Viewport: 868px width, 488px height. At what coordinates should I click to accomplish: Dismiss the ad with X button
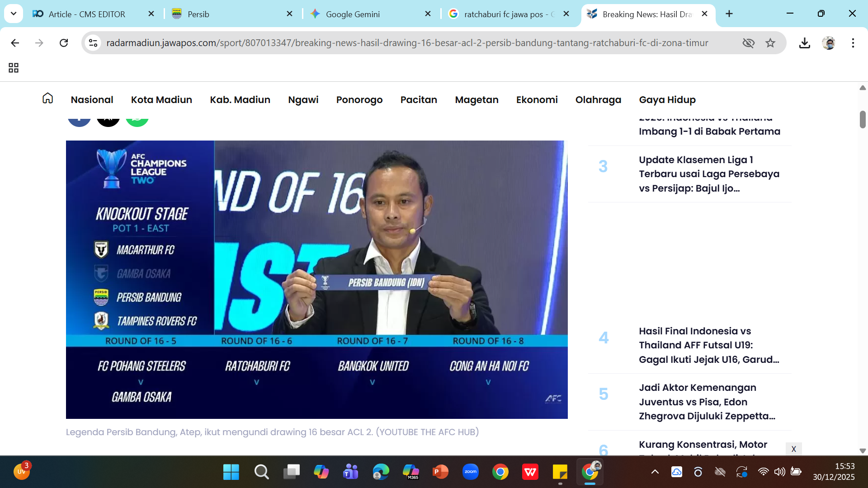click(x=793, y=449)
